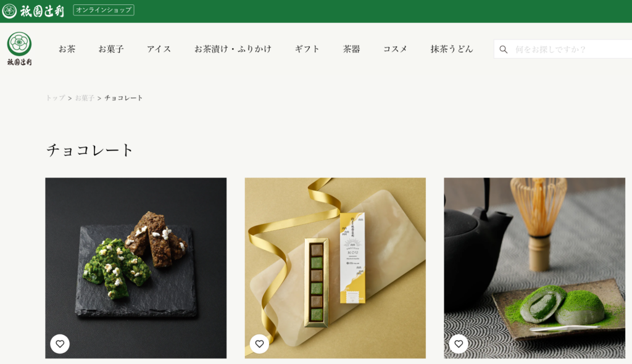
Task: Favorite the matcha mochi product with heart
Action: point(459,344)
